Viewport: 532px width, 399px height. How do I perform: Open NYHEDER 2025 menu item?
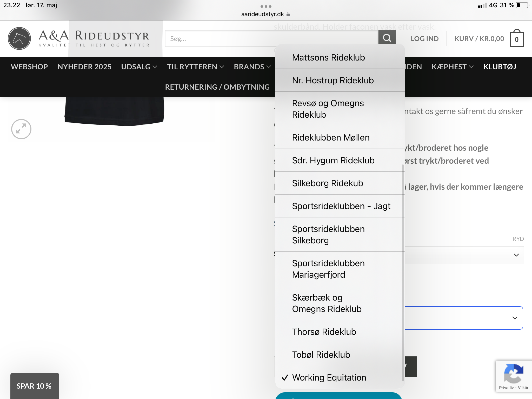(84, 67)
